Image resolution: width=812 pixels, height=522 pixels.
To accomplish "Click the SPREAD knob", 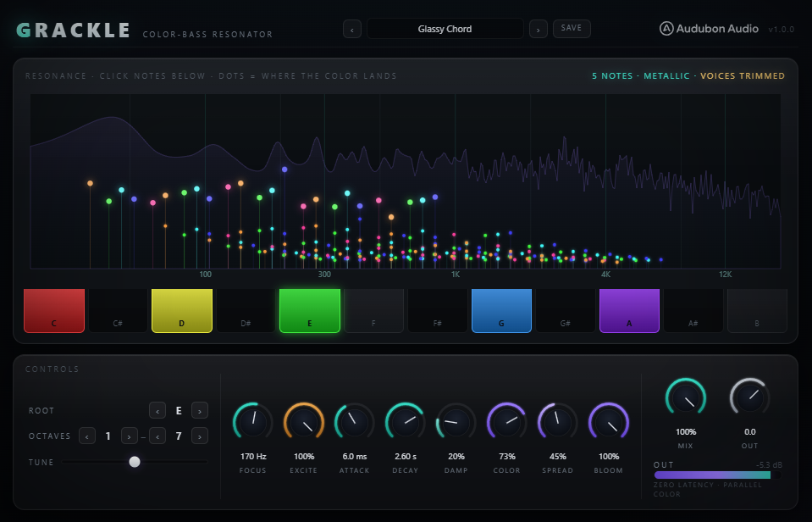I will pyautogui.click(x=557, y=423).
